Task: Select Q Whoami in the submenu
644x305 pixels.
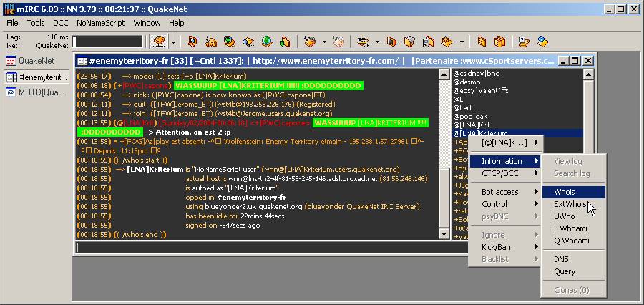Action: pyautogui.click(x=574, y=241)
